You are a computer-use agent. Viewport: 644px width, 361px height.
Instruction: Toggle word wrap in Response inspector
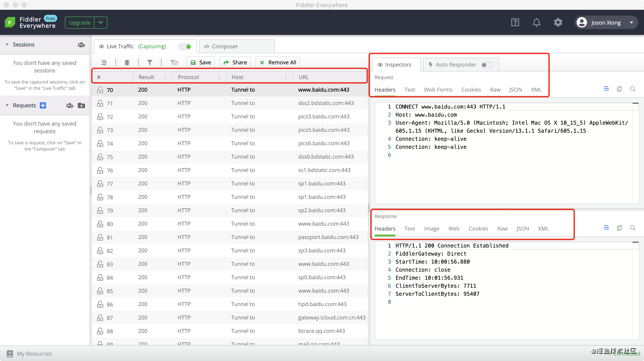coord(606,228)
